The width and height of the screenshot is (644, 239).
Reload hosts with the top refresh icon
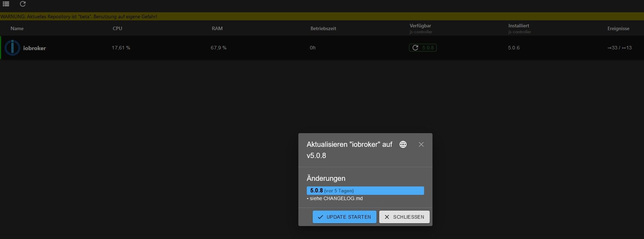pyautogui.click(x=23, y=4)
